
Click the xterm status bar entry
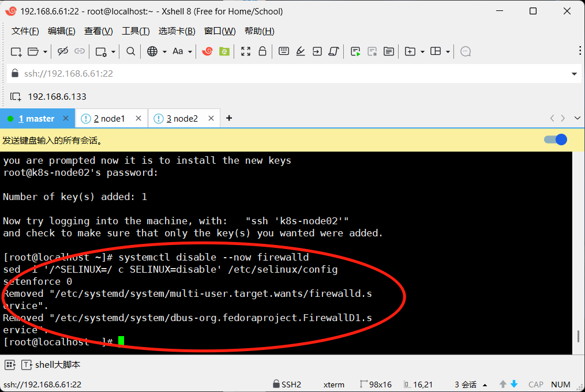click(334, 385)
